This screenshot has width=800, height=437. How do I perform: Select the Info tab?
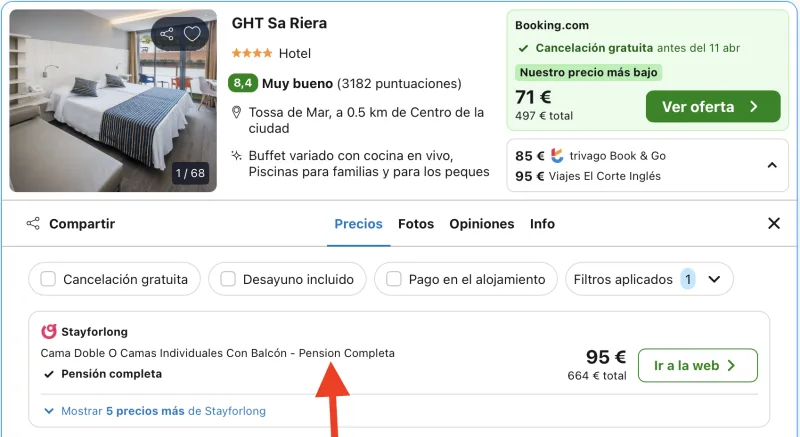542,224
